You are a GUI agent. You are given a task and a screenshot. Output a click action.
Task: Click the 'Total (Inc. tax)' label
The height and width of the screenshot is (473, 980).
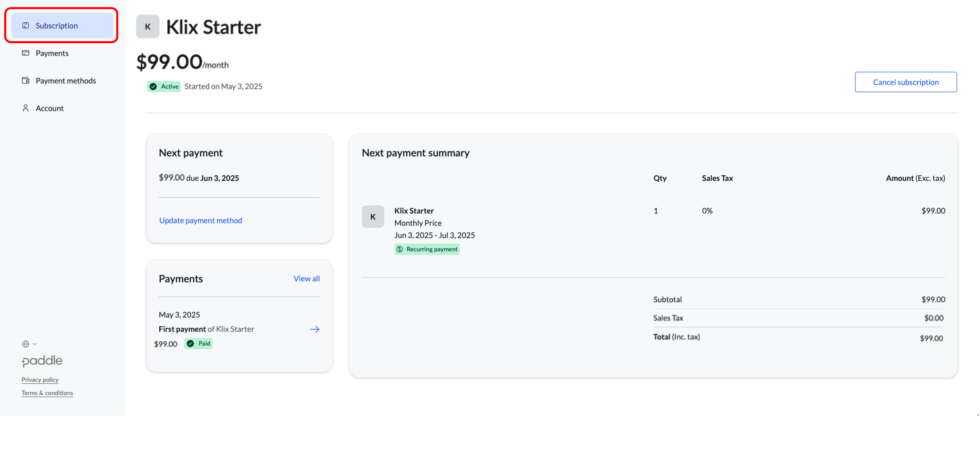tap(676, 337)
